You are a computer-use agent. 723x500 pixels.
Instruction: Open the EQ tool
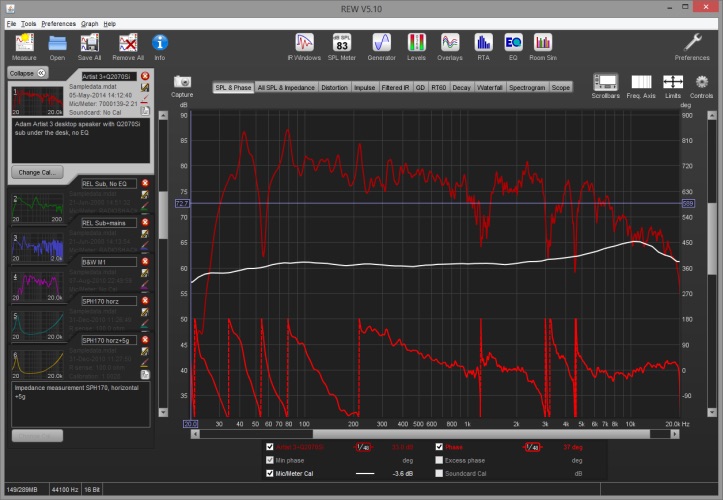point(513,43)
